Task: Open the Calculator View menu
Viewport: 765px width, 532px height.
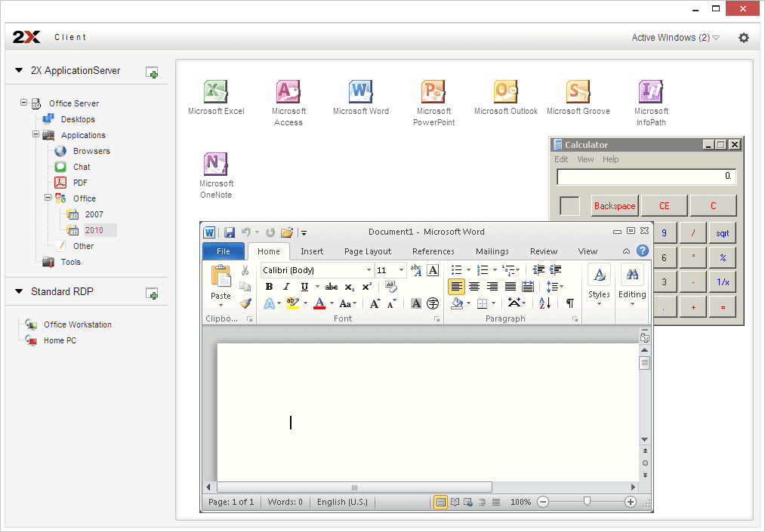Action: pos(585,159)
